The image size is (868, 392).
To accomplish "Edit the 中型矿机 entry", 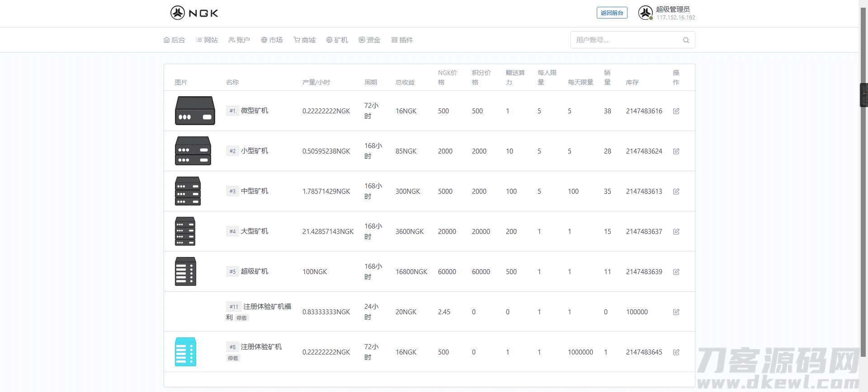I will click(x=676, y=191).
